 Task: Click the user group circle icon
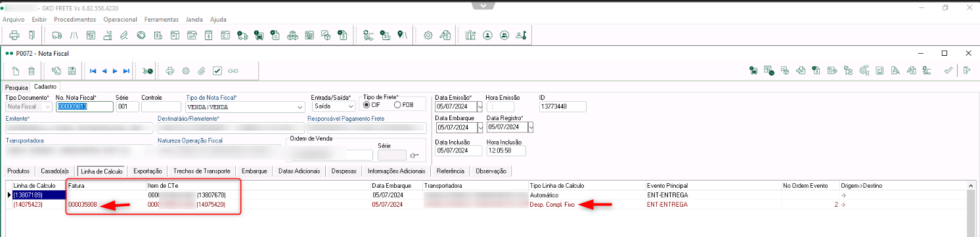(504, 35)
